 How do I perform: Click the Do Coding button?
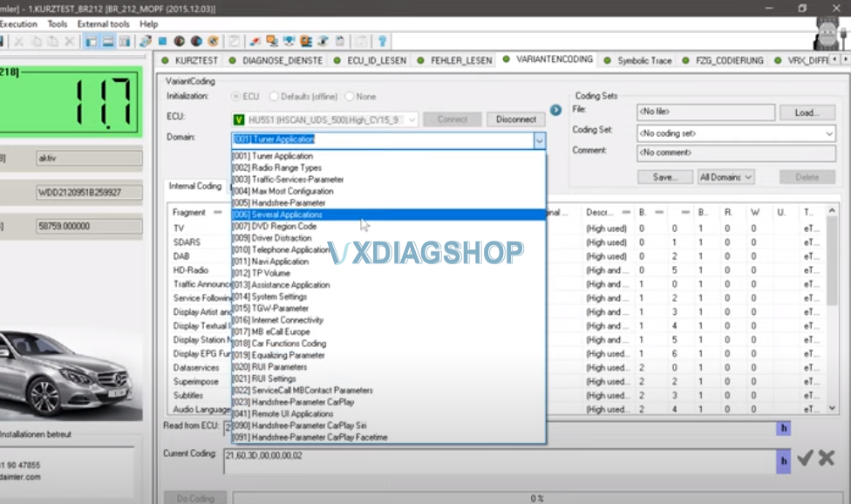pyautogui.click(x=195, y=498)
